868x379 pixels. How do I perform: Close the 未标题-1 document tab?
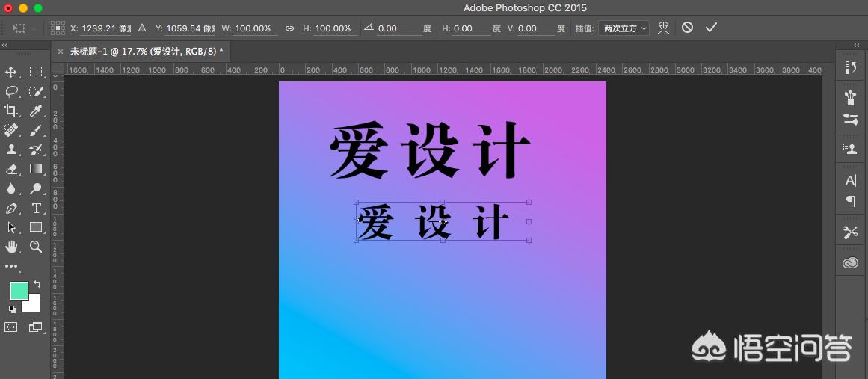(x=61, y=51)
